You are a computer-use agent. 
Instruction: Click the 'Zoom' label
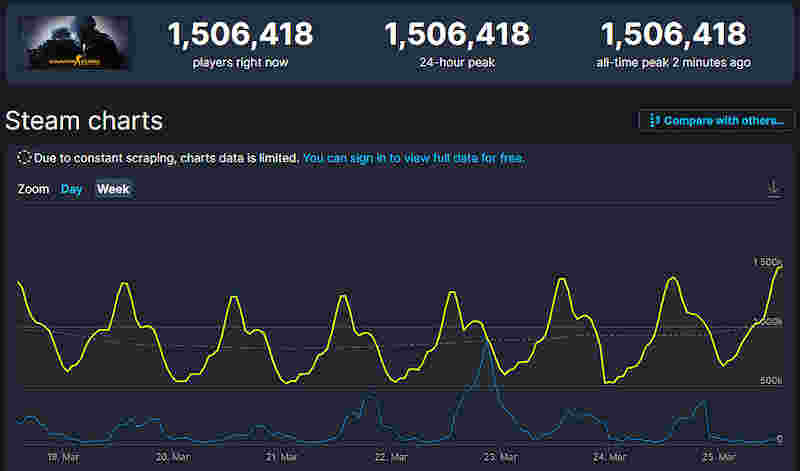click(33, 189)
